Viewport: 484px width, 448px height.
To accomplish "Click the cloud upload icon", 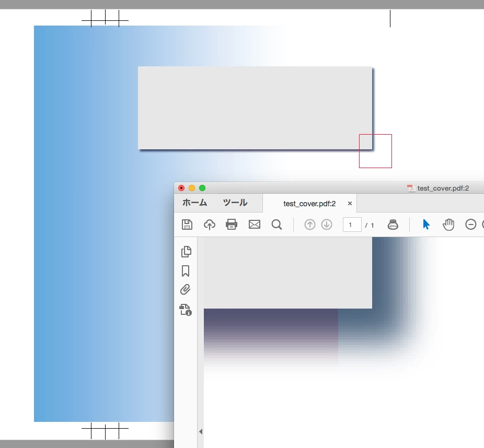I will click(210, 225).
